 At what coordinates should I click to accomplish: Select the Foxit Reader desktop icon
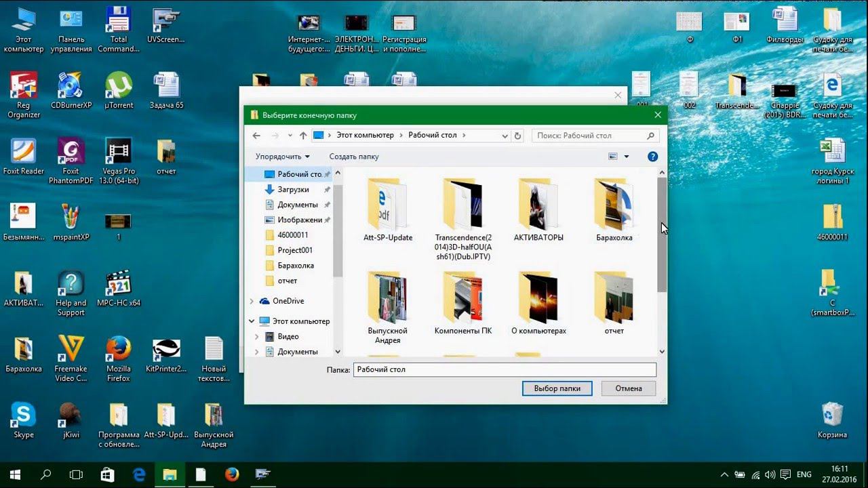pyautogui.click(x=24, y=157)
